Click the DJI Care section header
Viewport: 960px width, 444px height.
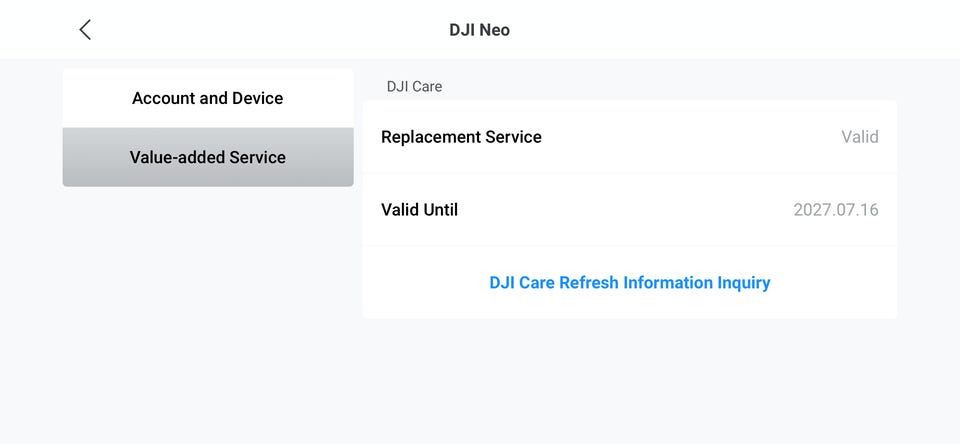(414, 87)
